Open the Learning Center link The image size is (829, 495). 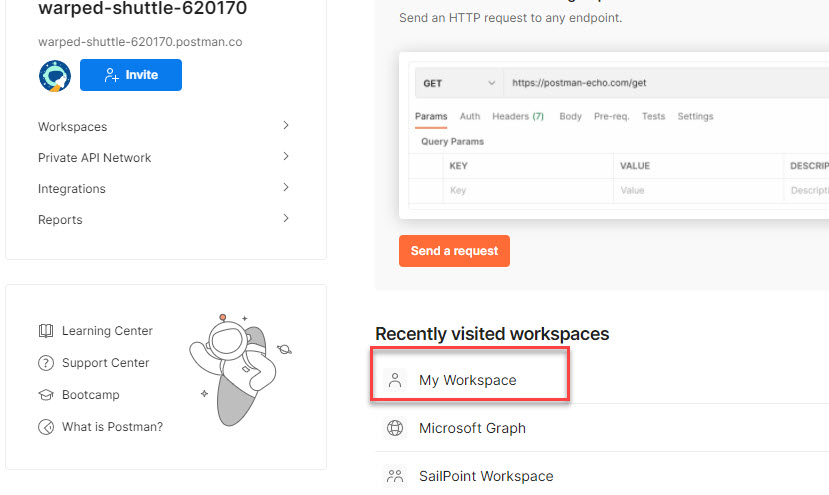pos(107,331)
